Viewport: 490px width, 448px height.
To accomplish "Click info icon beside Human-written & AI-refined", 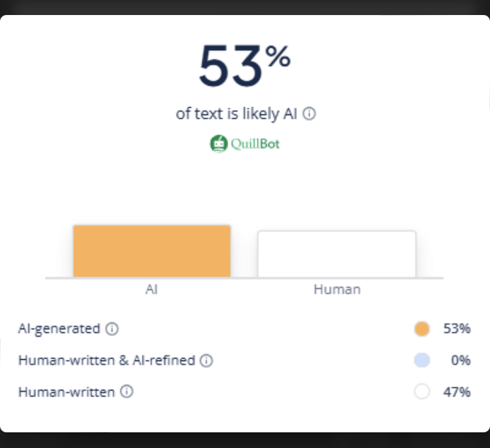I will [x=206, y=360].
